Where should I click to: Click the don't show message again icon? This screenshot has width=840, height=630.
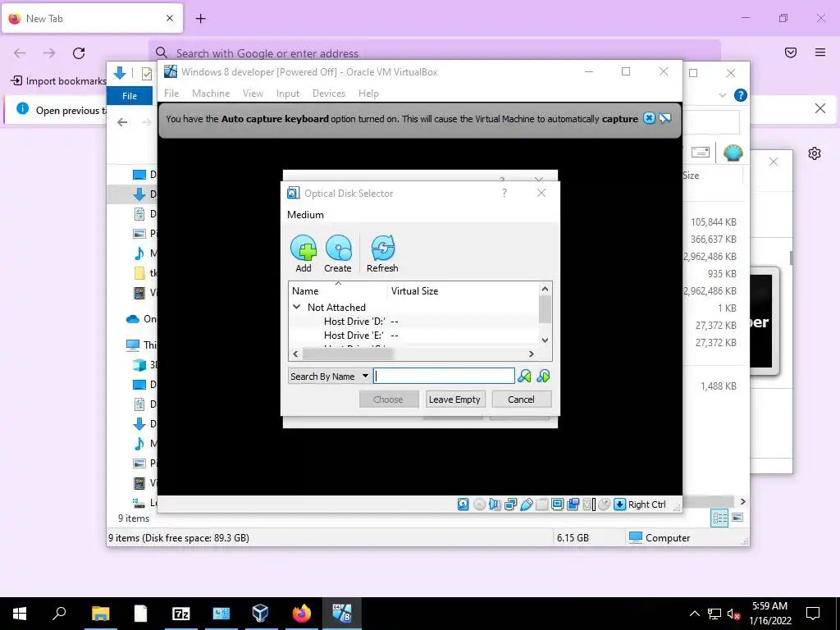tap(664, 118)
